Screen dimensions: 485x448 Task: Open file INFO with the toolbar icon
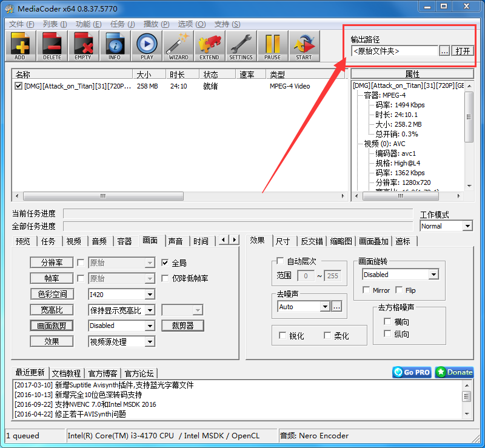coord(115,45)
